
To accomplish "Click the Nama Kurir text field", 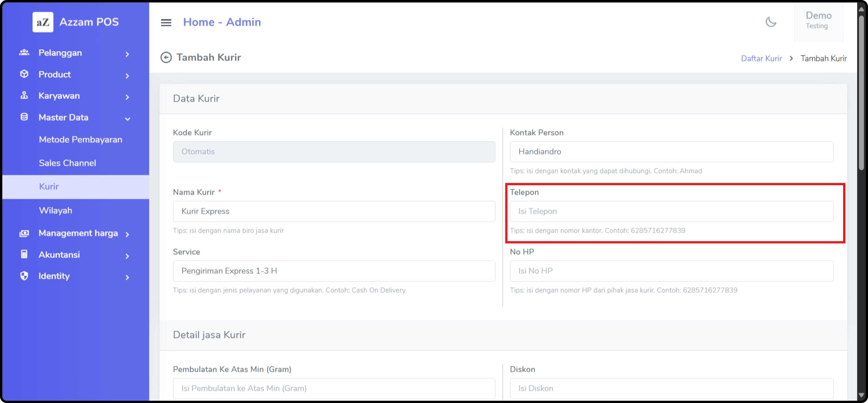I will point(334,211).
